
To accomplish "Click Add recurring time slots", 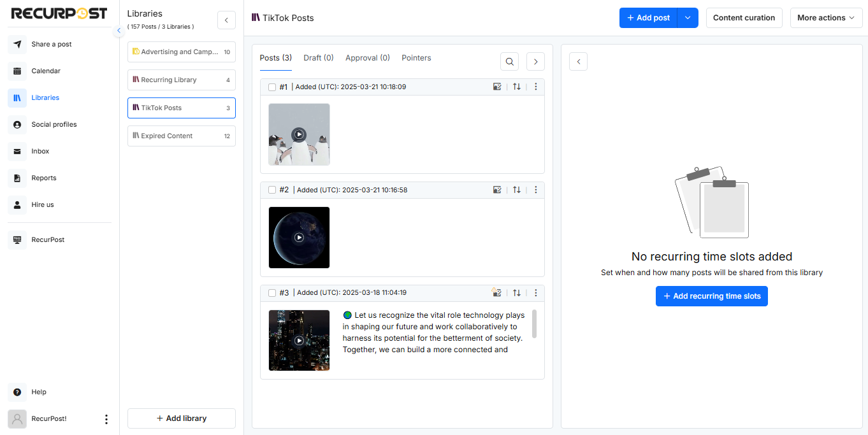I will tap(712, 296).
